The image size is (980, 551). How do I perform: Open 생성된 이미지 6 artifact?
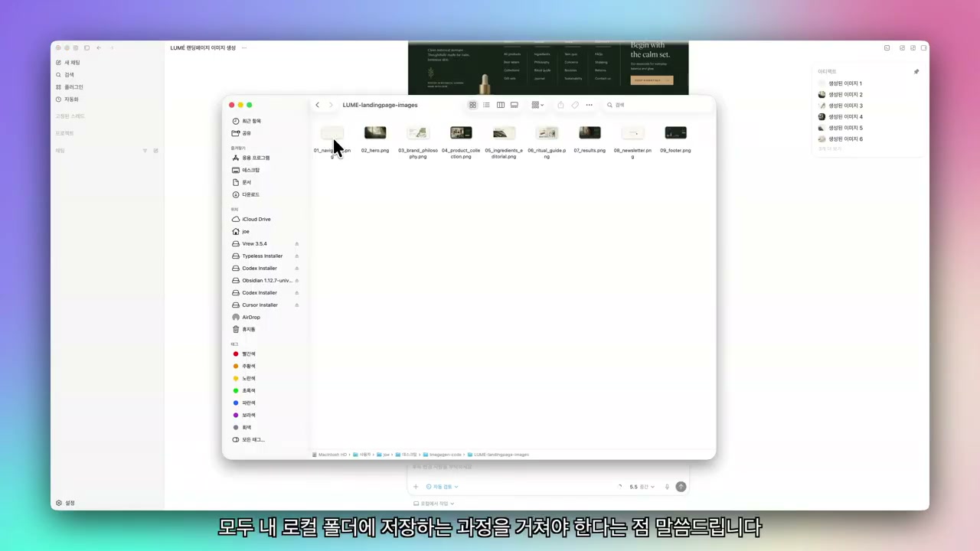coord(841,139)
